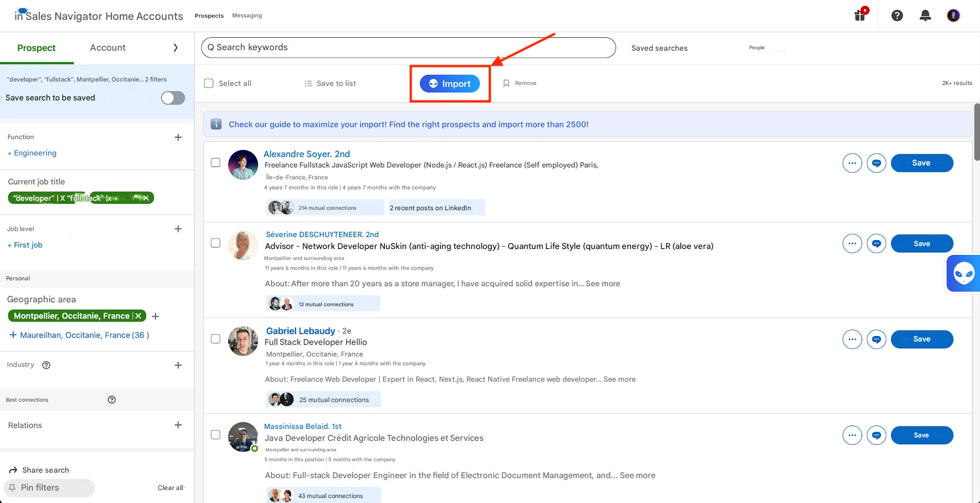Add another Geographic area with plus
Screen dimensions: 980x503
(x=156, y=317)
